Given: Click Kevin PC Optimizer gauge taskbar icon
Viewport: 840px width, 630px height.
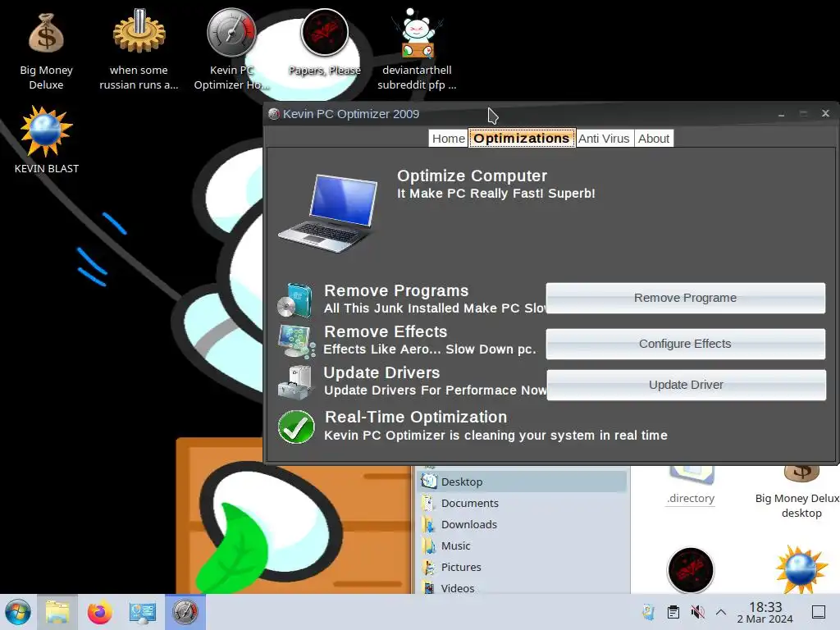Looking at the screenshot, I should pos(185,612).
